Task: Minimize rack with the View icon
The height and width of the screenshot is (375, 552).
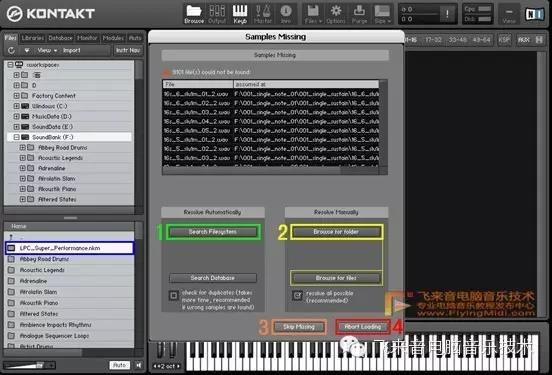Action: tap(509, 14)
